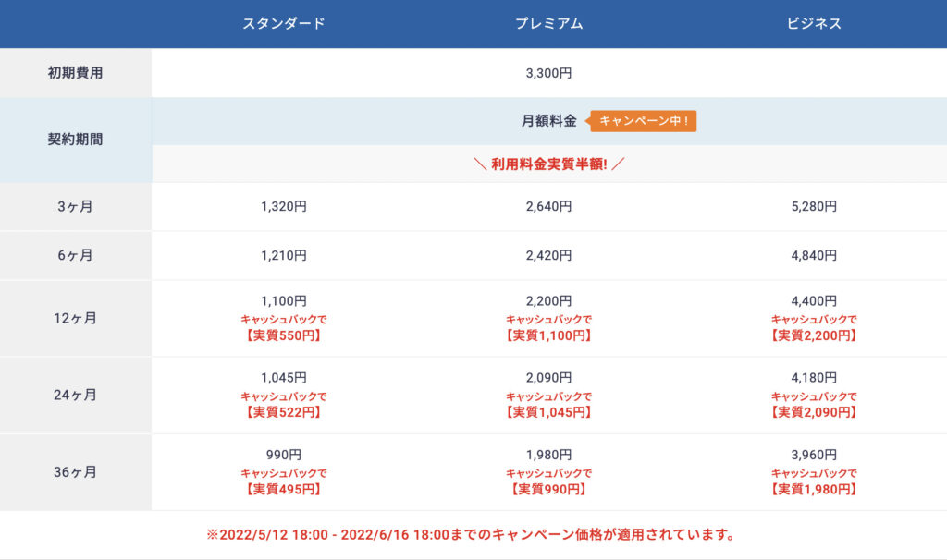Screen dimensions: 947x560
Task: Click the ビジネス plan column header
Action: (x=814, y=23)
